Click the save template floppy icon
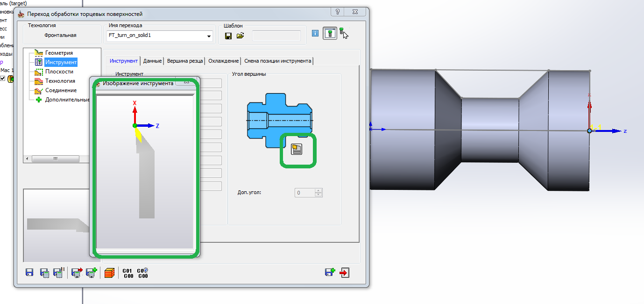Screen dimensions: 644x304 (228, 36)
